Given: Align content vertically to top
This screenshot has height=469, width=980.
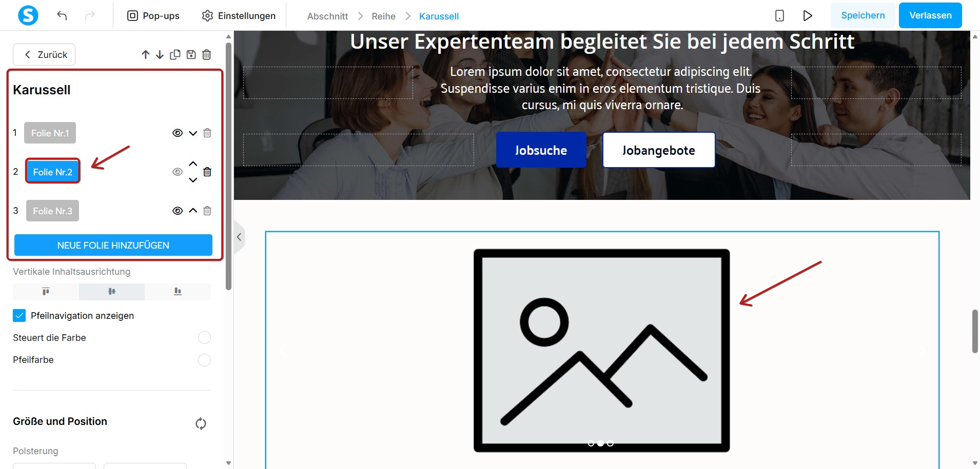Looking at the screenshot, I should (x=46, y=292).
